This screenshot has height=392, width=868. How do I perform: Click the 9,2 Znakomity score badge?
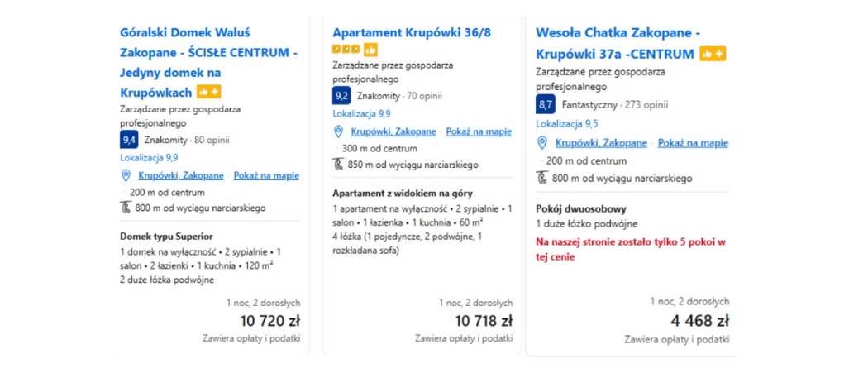(341, 96)
